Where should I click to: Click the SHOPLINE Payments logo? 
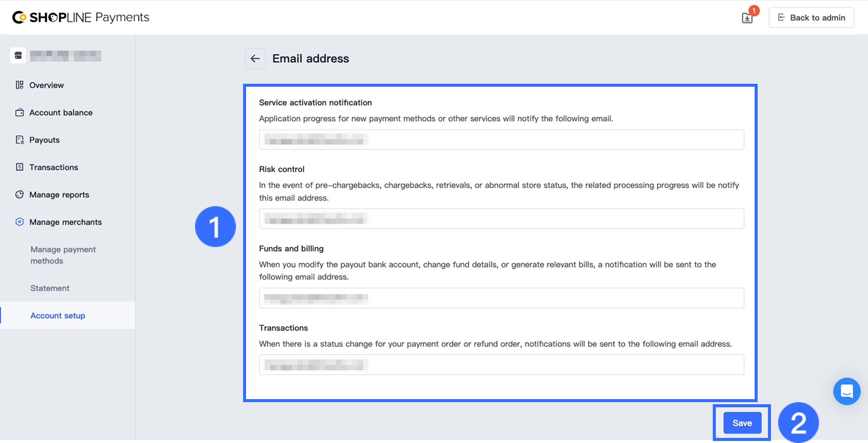[x=81, y=17]
